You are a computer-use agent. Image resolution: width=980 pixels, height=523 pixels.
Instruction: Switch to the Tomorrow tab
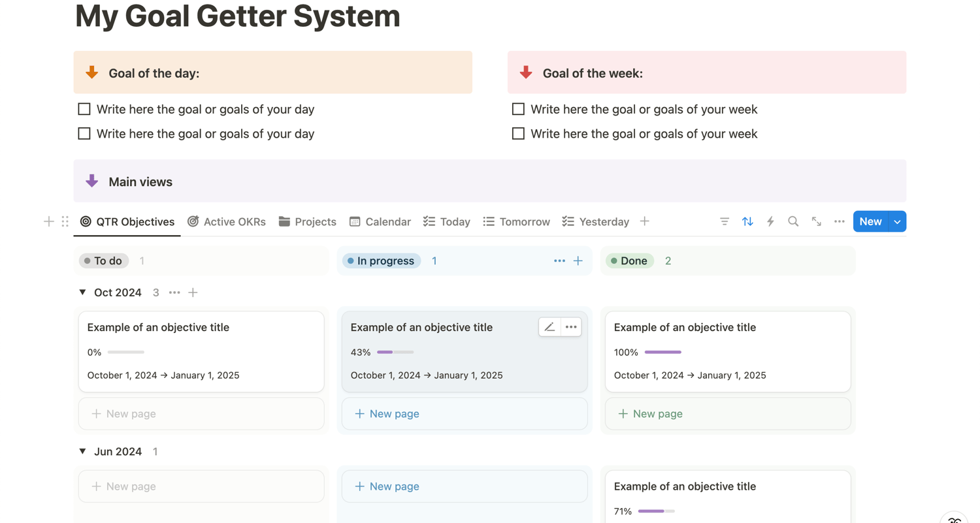click(x=516, y=221)
